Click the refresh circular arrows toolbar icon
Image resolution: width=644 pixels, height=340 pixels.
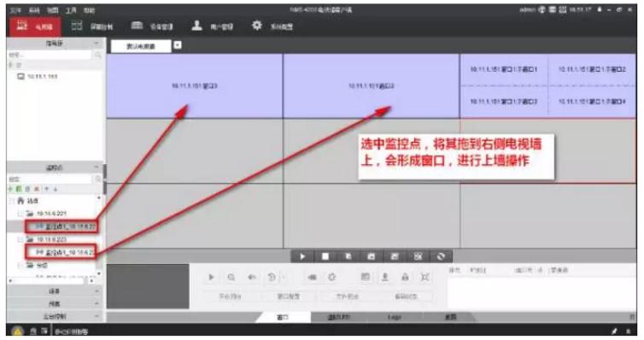441,256
